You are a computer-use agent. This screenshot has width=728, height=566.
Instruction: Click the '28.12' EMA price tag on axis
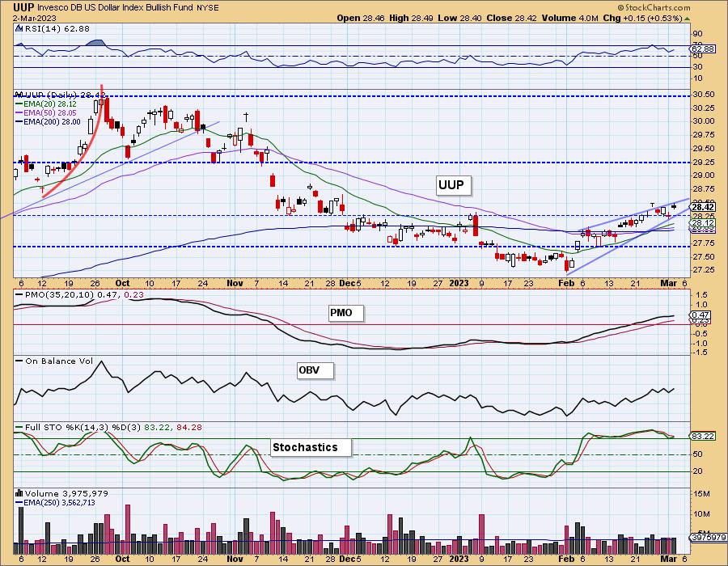point(704,224)
